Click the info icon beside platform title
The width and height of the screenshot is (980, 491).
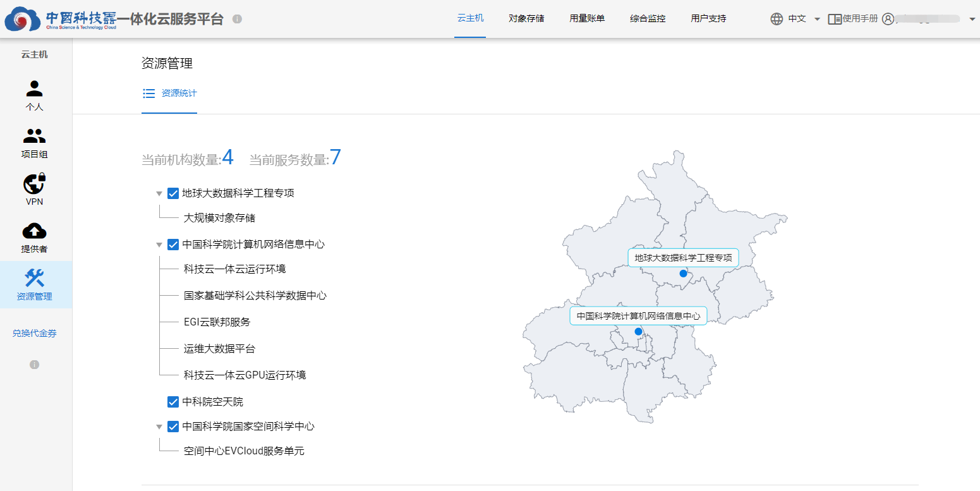(237, 19)
